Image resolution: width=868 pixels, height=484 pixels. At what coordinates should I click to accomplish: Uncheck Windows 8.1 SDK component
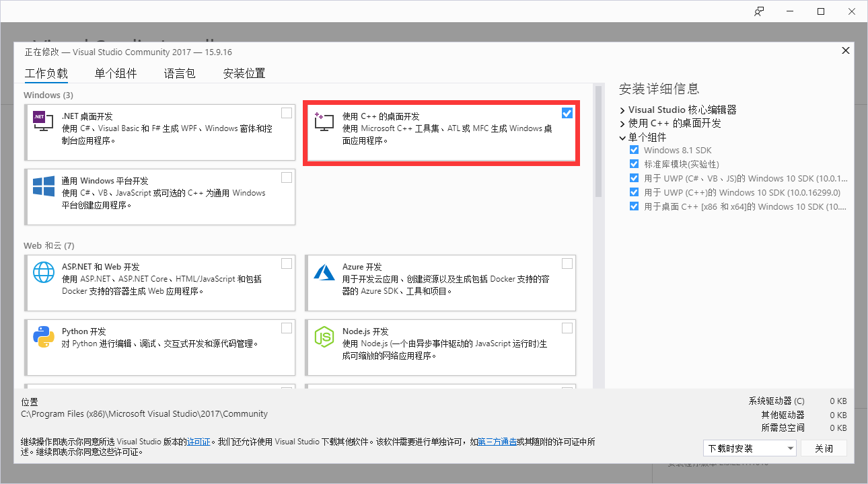coord(634,150)
